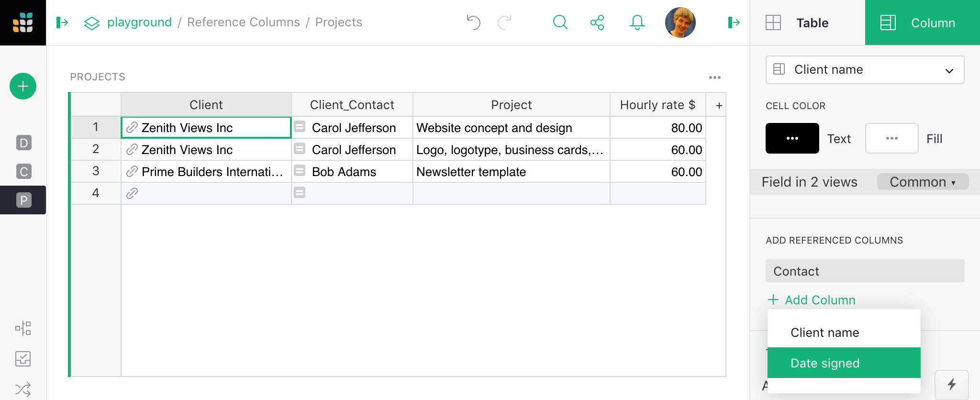Select the Newsletter template cell

point(511,172)
